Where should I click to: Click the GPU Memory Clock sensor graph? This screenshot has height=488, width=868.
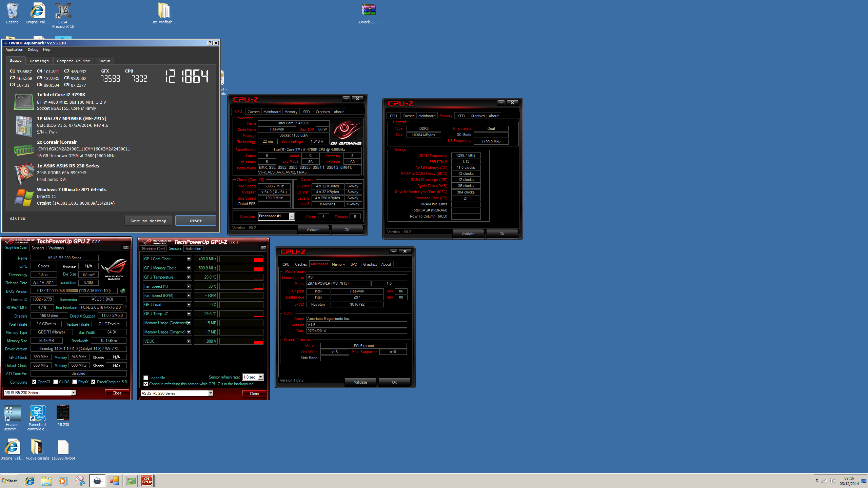click(241, 268)
